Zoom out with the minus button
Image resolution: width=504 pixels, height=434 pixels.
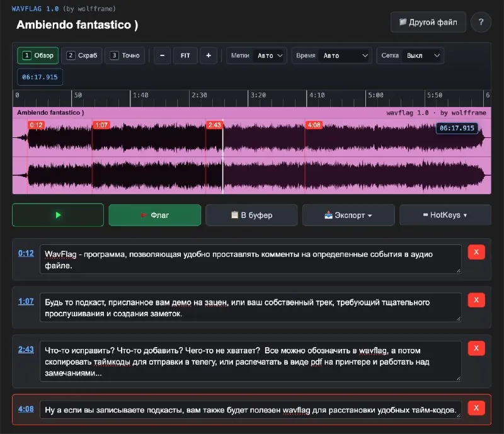[x=162, y=55]
